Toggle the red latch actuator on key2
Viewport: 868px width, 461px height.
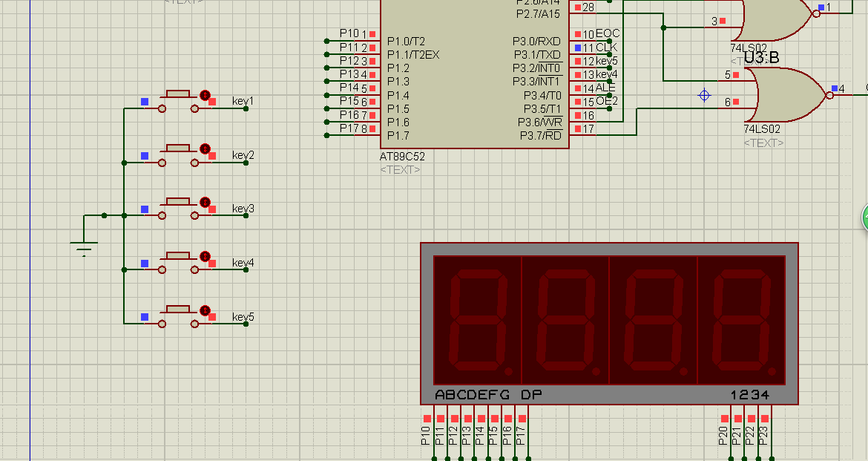pyautogui.click(x=205, y=149)
